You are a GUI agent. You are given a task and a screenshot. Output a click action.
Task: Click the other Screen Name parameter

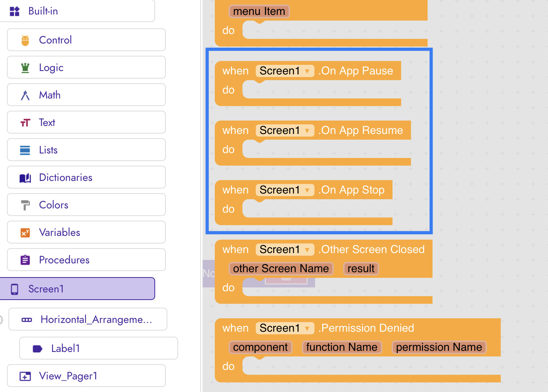[281, 269]
